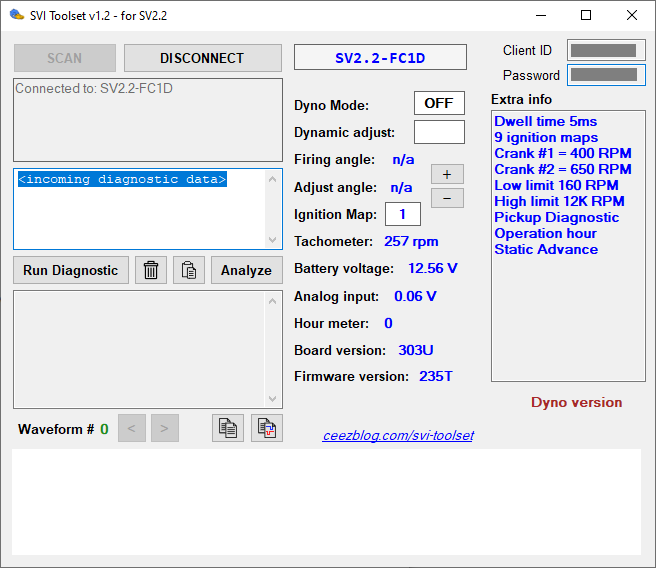
Task: Copy waveform data using the document copy icon
Action: coord(228,428)
